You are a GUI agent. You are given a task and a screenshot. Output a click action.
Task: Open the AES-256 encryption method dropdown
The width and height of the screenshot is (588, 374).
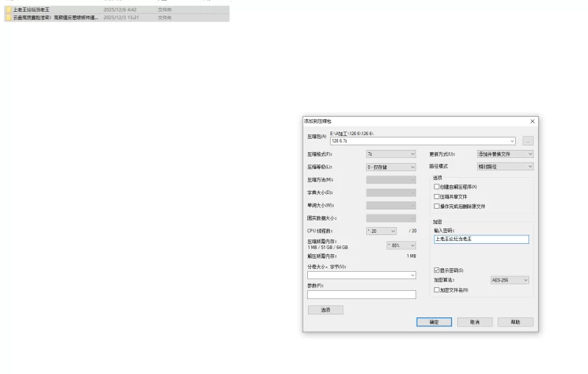pyautogui.click(x=509, y=280)
